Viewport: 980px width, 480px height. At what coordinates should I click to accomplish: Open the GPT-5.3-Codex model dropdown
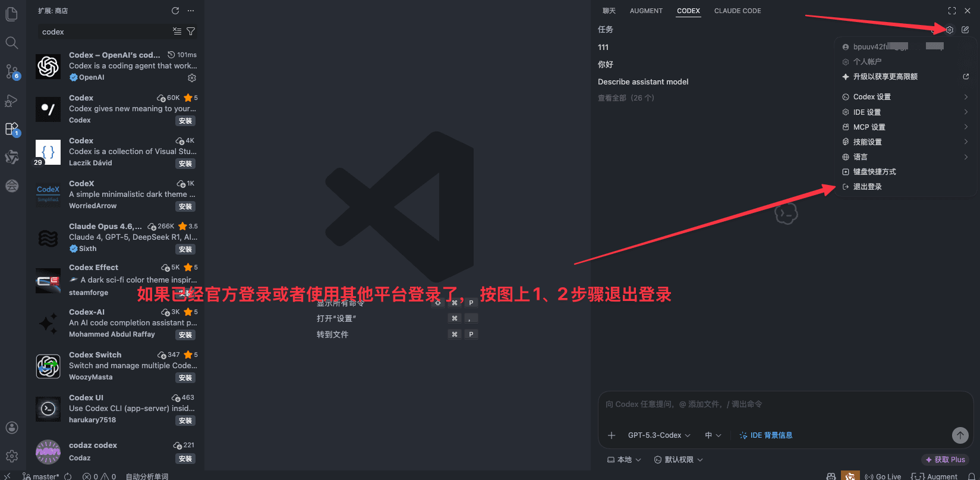click(x=659, y=435)
